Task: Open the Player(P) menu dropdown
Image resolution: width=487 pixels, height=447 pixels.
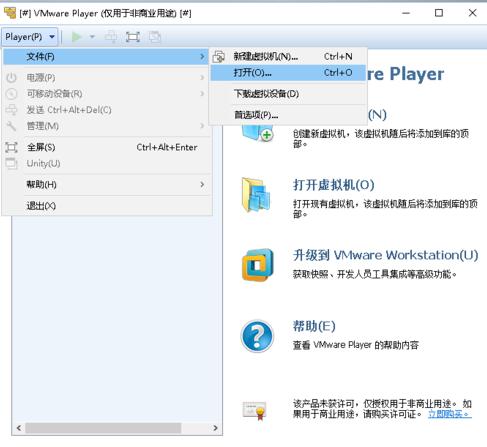Action: [x=30, y=37]
